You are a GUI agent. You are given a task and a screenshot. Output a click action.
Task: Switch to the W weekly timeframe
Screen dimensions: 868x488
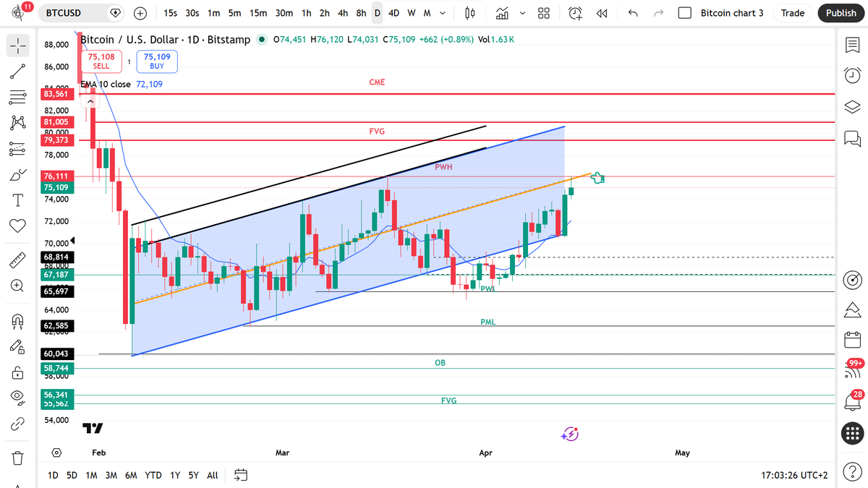click(411, 13)
